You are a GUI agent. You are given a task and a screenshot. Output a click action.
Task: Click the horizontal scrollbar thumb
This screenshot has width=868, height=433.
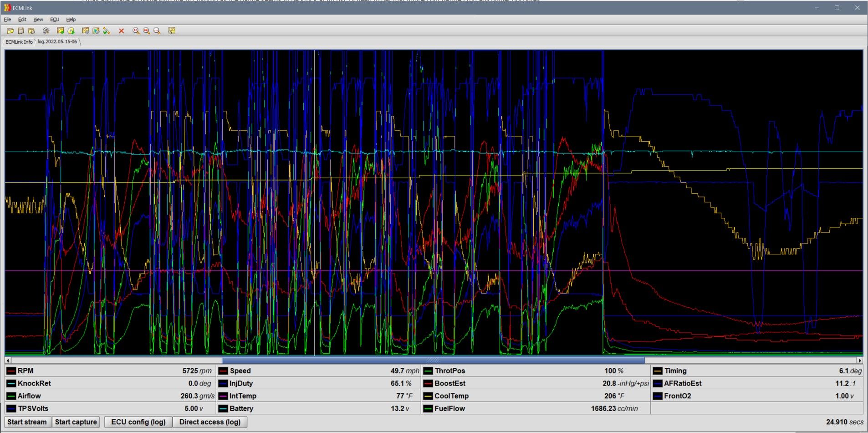click(x=433, y=361)
